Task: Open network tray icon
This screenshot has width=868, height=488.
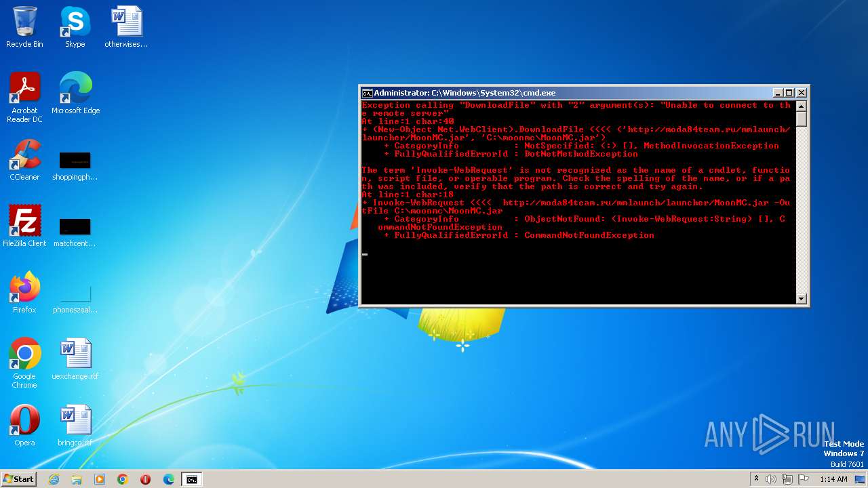Action: 787,479
